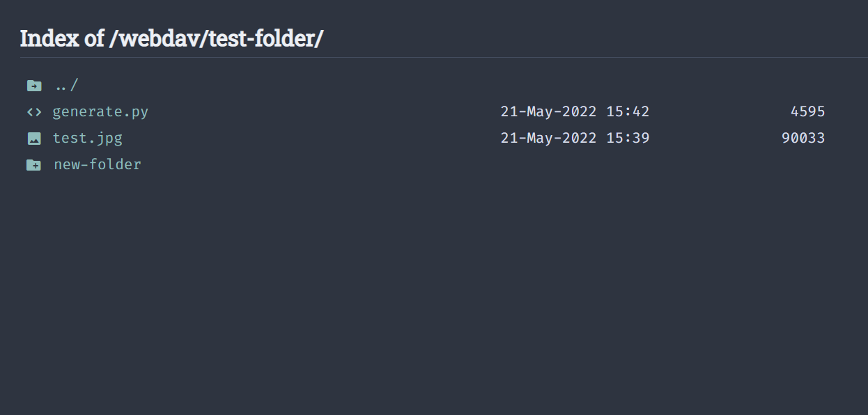Image resolution: width=868 pixels, height=415 pixels.
Task: Click the heading Index of /webdav/test-folder/
Action: click(x=171, y=38)
